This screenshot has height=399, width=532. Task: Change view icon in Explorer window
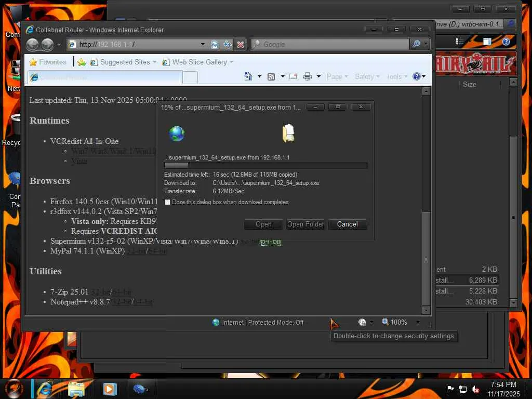(459, 42)
